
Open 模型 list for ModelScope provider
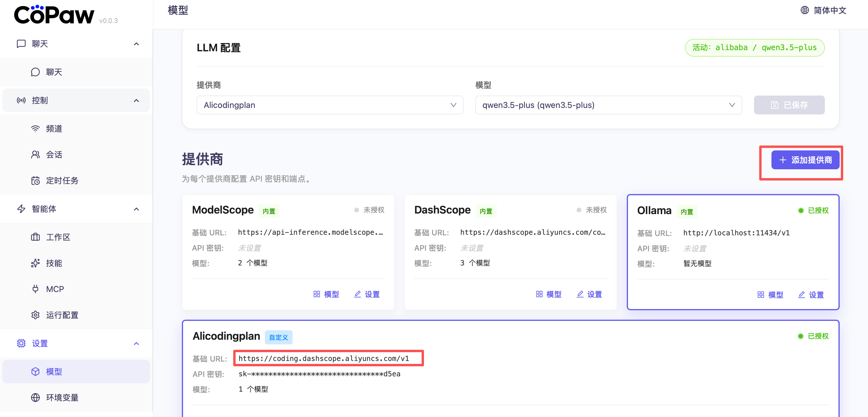click(326, 294)
